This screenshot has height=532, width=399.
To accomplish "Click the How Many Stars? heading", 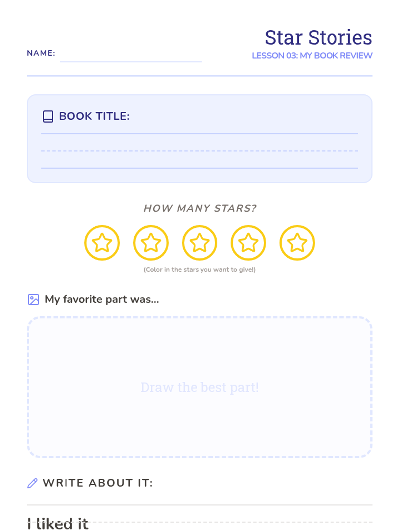I will pos(200,208).
